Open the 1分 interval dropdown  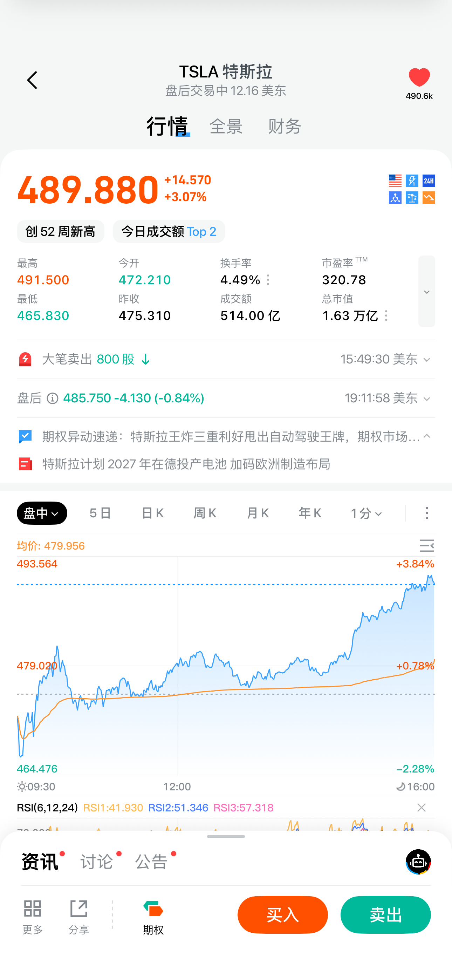click(x=366, y=513)
